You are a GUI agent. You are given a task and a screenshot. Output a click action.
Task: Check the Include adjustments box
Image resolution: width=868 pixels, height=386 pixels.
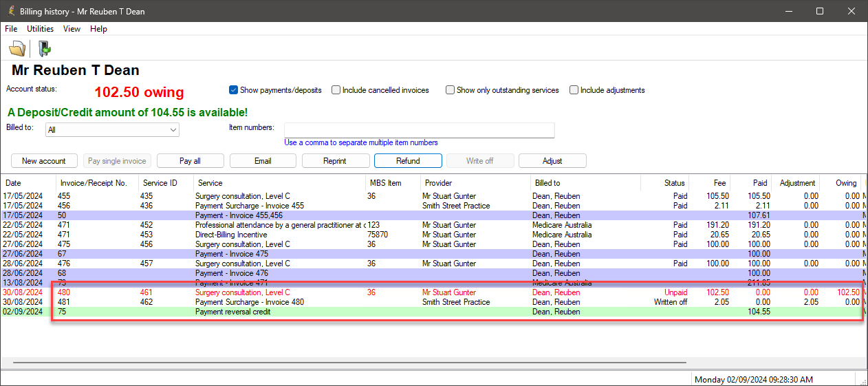pos(574,90)
